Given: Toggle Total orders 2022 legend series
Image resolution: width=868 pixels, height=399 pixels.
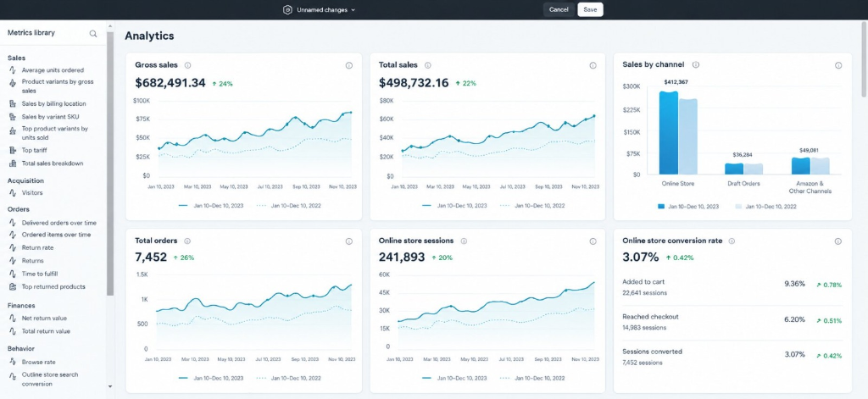Looking at the screenshot, I should coord(289,378).
